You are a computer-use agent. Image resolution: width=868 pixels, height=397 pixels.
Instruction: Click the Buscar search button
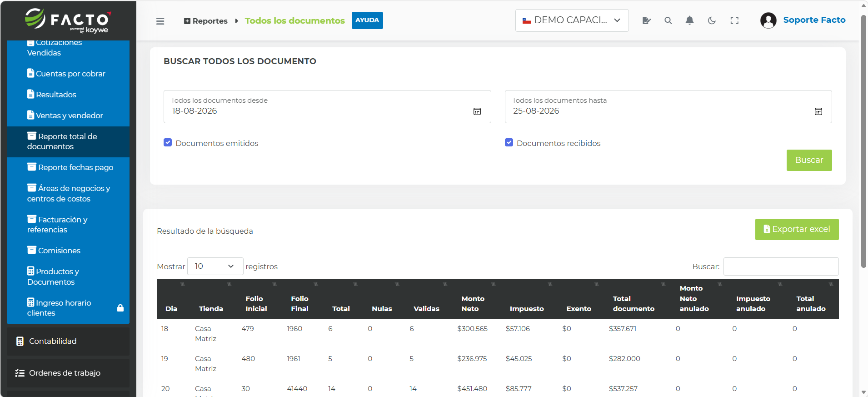(x=809, y=160)
